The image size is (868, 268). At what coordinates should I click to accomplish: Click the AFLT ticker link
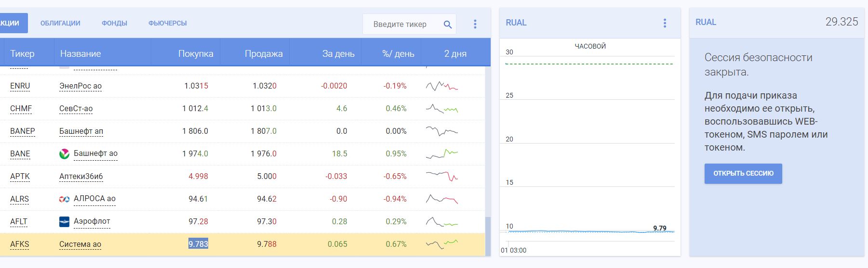click(x=19, y=222)
